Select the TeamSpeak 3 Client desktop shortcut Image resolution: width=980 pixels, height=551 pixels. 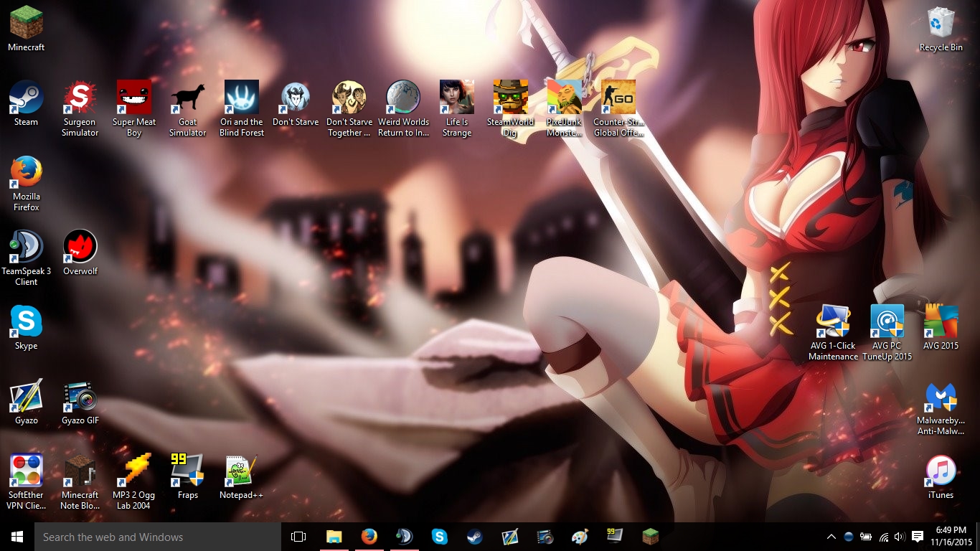pyautogui.click(x=27, y=258)
